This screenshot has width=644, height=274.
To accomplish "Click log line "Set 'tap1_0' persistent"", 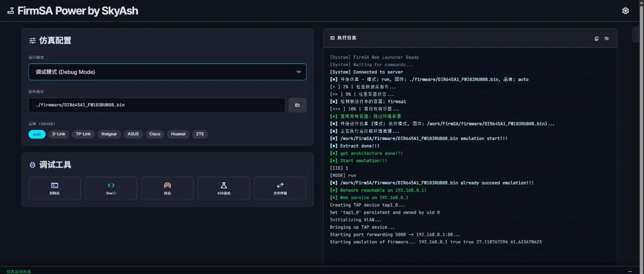I will [385, 213].
